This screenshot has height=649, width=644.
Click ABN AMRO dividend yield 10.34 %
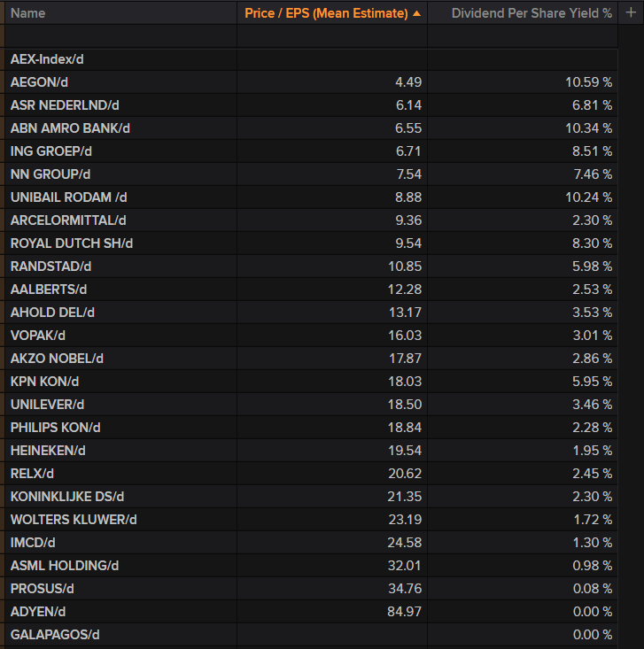tap(589, 128)
